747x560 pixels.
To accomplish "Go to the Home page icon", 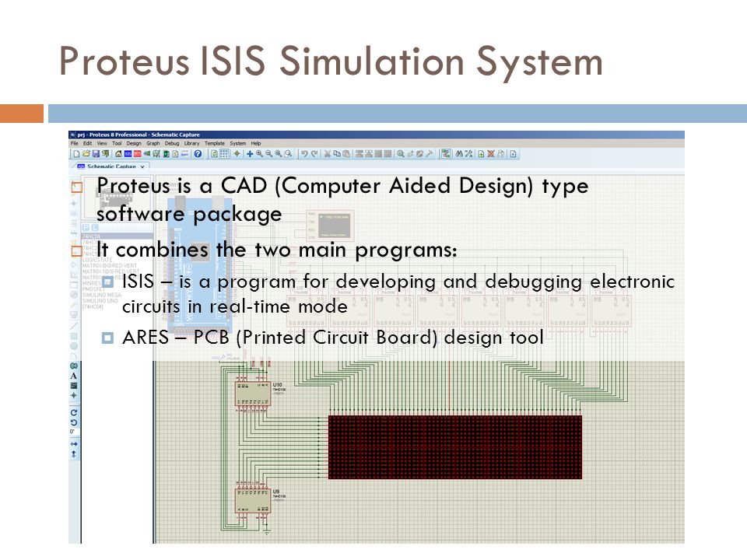I will point(118,154).
